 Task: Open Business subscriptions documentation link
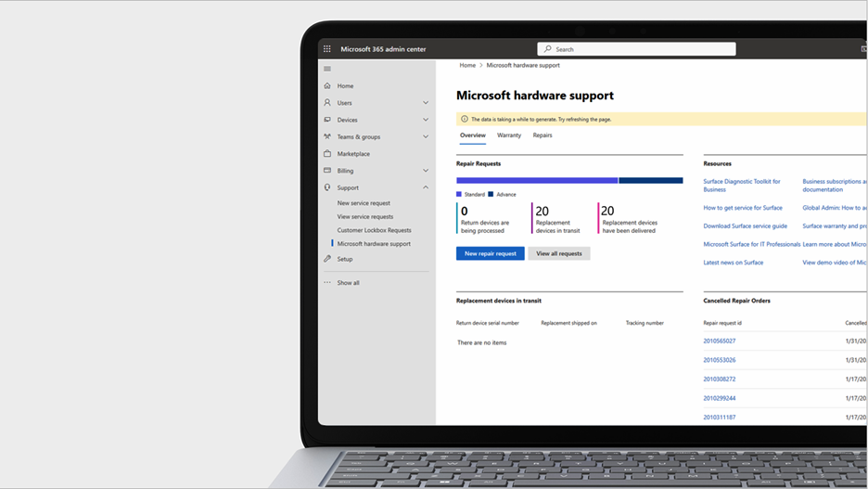click(x=835, y=186)
